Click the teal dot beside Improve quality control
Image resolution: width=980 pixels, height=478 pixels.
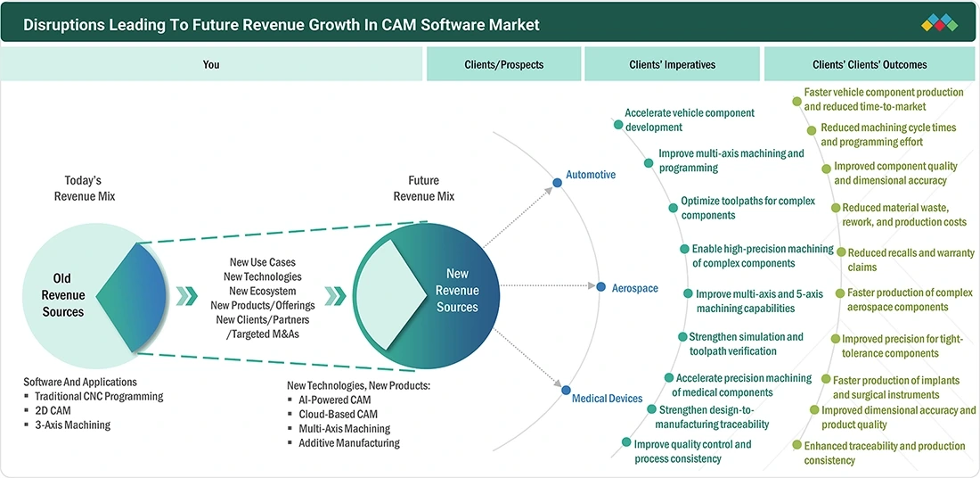point(626,442)
